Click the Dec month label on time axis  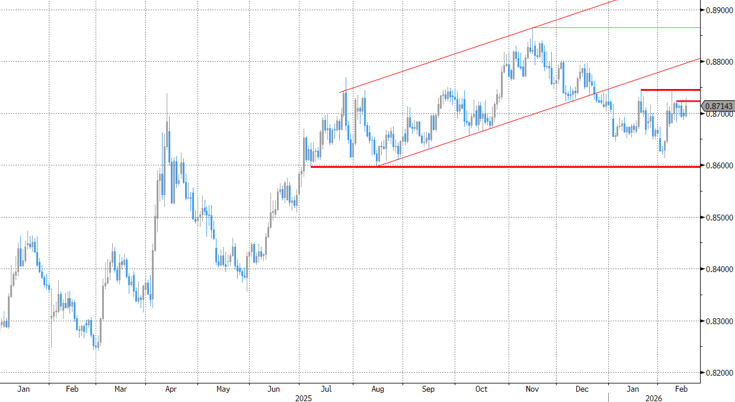click(581, 386)
